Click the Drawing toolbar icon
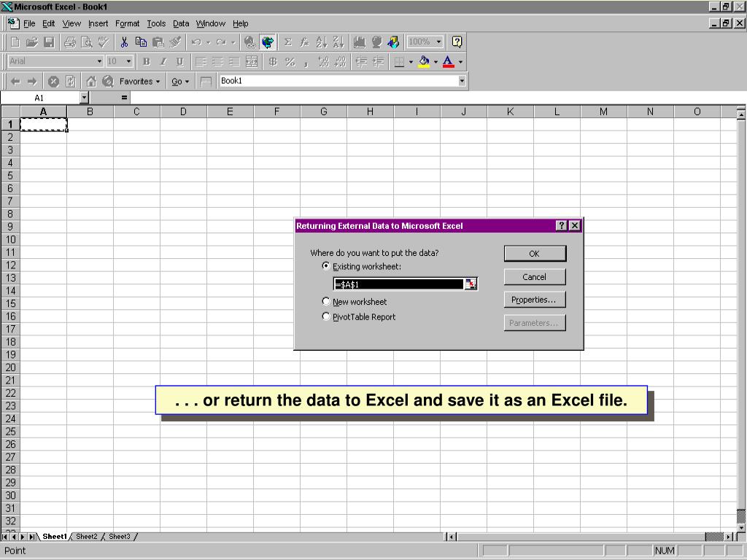This screenshot has width=747, height=560. point(393,42)
